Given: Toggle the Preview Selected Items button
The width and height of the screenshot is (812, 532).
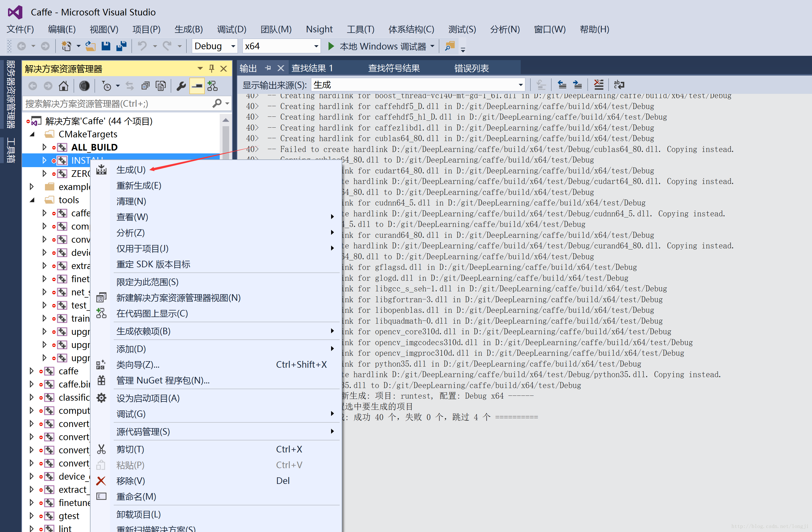Looking at the screenshot, I should tap(197, 86).
